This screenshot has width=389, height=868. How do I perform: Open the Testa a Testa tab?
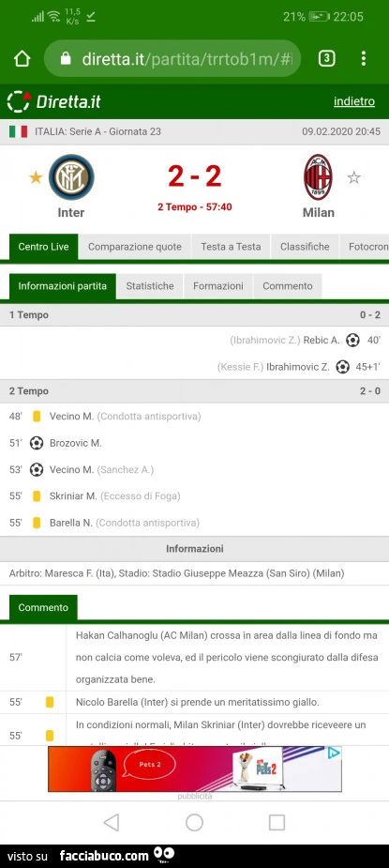pyautogui.click(x=231, y=247)
